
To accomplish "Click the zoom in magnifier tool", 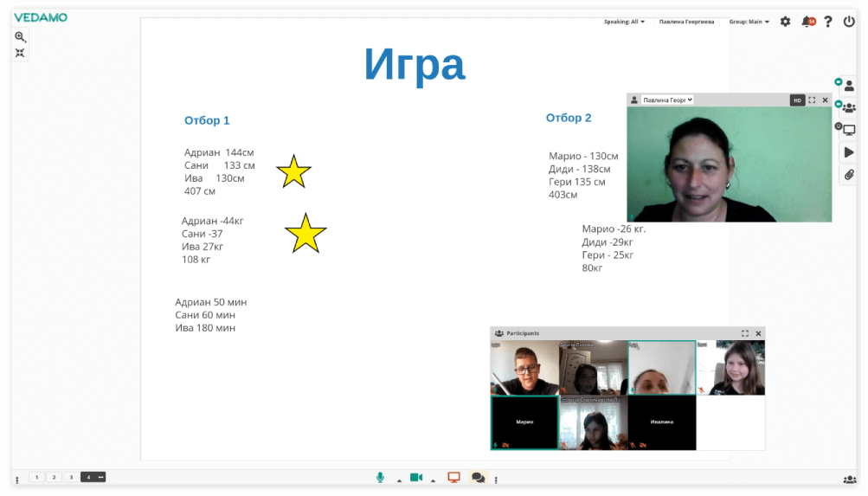I will point(21,37).
